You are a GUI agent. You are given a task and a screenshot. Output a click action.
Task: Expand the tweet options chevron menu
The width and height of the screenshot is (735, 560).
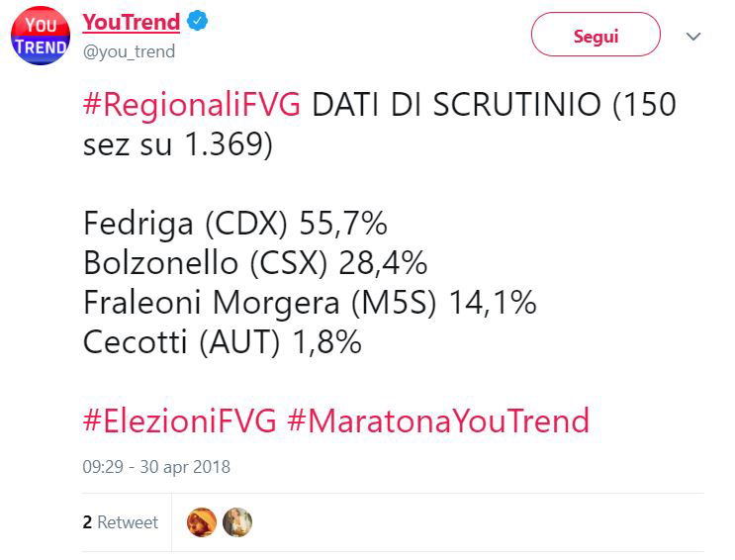[x=693, y=37]
